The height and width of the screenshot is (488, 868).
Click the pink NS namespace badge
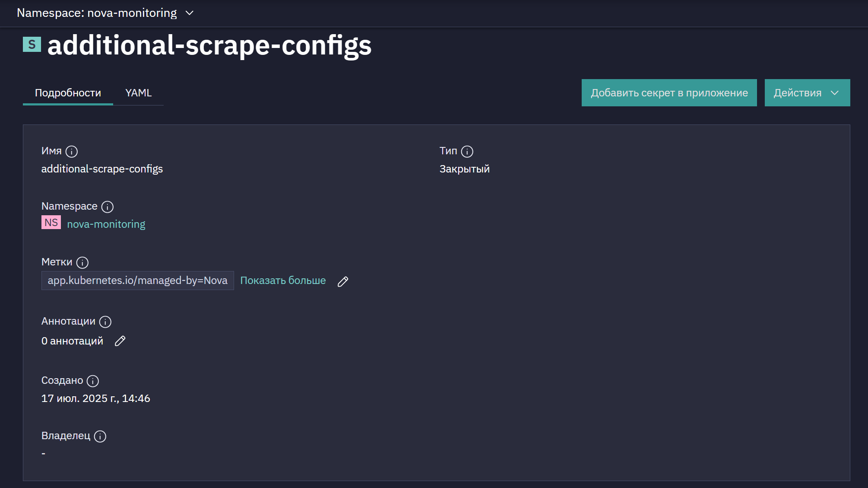point(51,222)
